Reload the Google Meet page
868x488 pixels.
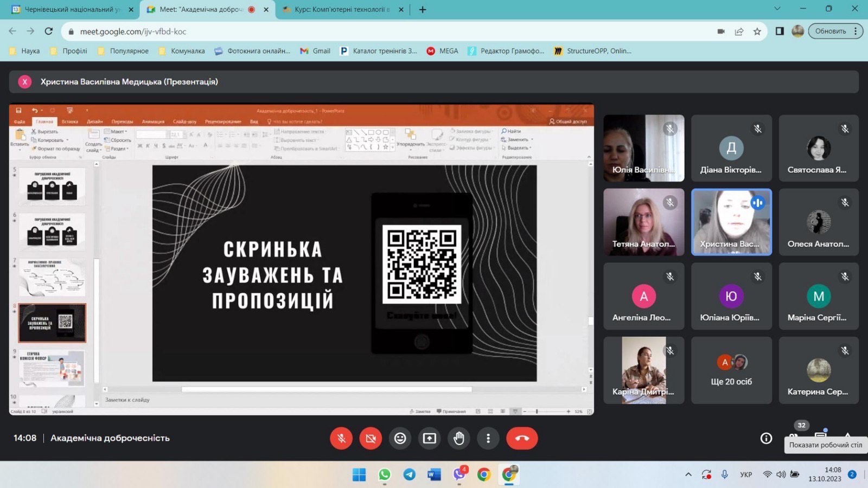coord(49,31)
